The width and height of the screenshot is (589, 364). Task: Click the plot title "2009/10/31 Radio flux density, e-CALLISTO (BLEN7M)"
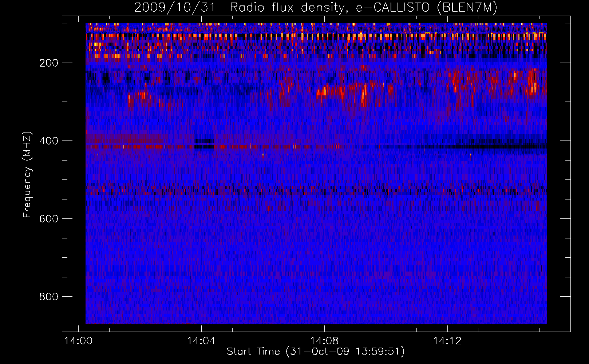coord(316,8)
